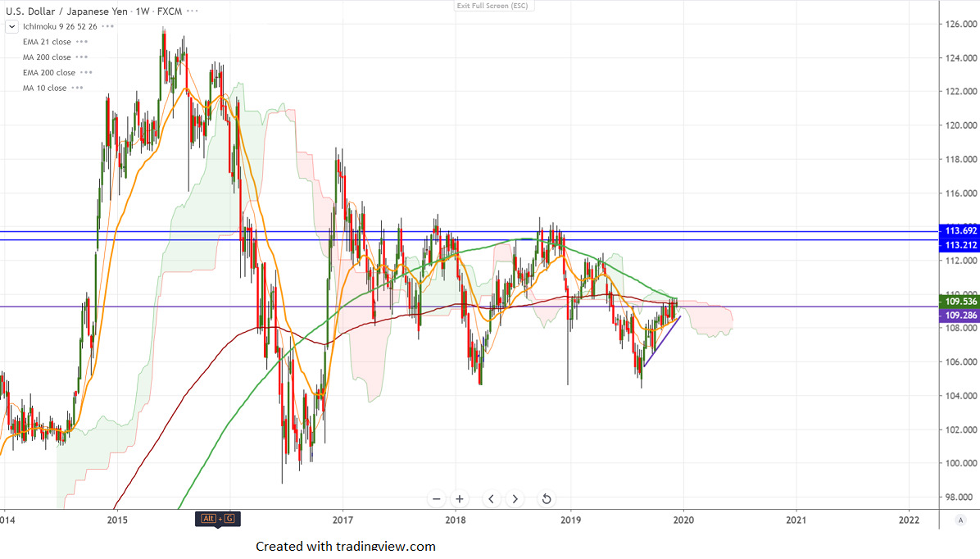
Task: Select the EMA 21 close legend label
Action: click(47, 42)
